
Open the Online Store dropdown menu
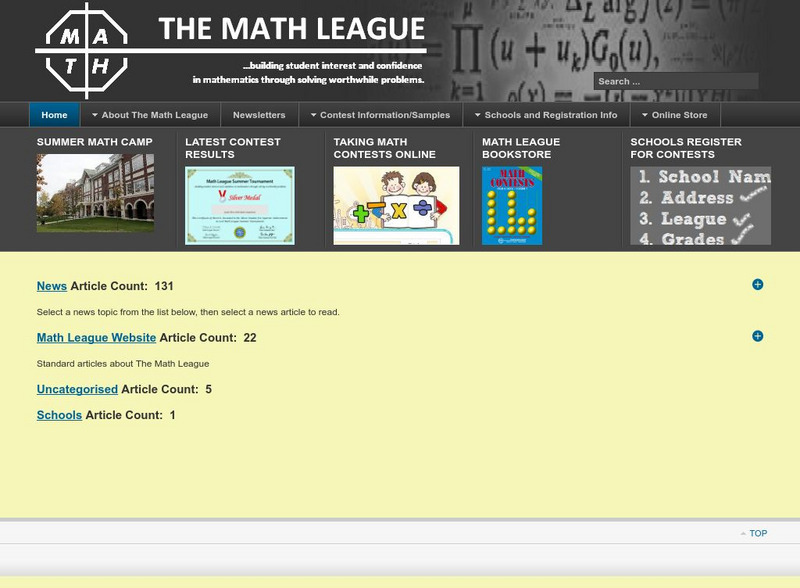675,115
